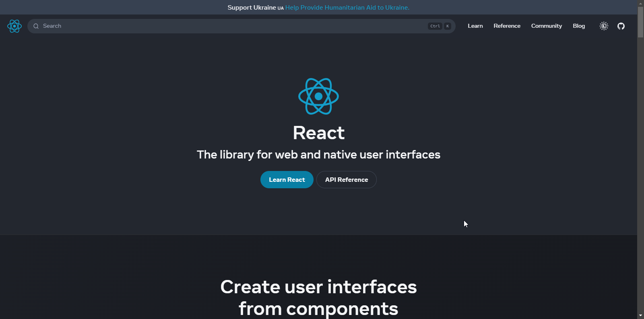Click the Learn React button
Viewport: 644px width, 319px height.
coord(287,179)
